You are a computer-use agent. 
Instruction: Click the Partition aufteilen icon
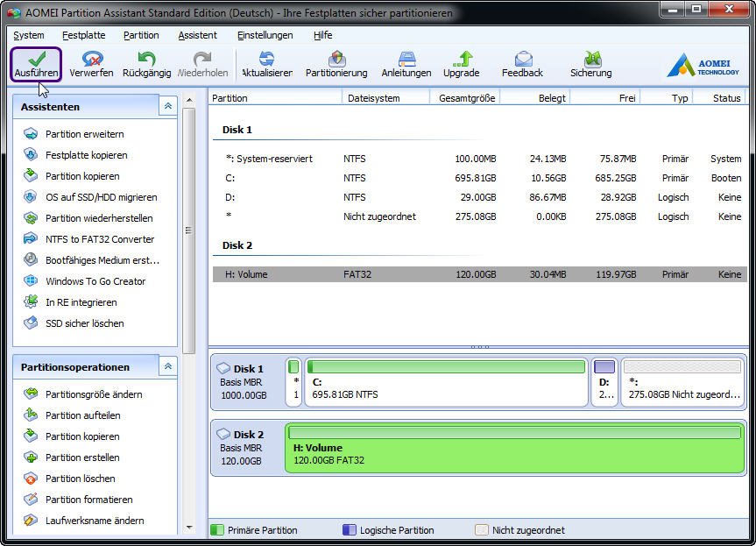click(31, 415)
